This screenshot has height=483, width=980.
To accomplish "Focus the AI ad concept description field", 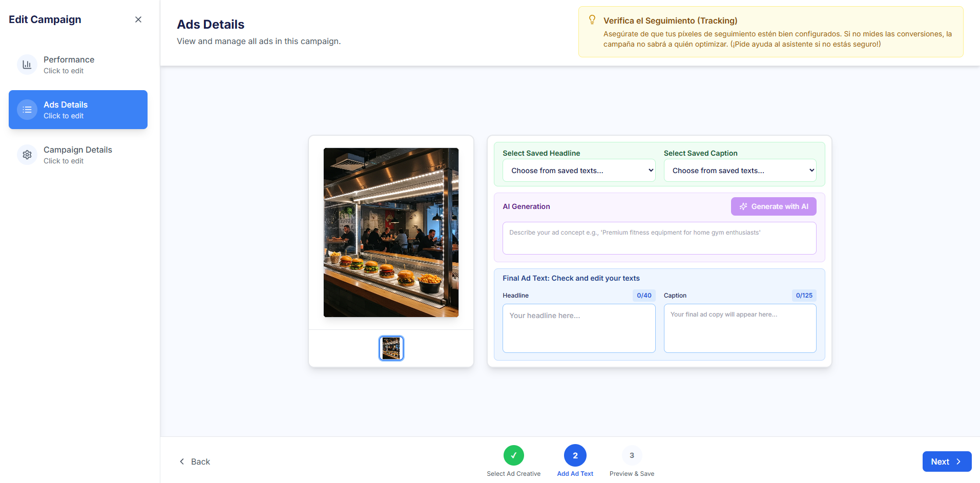I will click(x=659, y=238).
